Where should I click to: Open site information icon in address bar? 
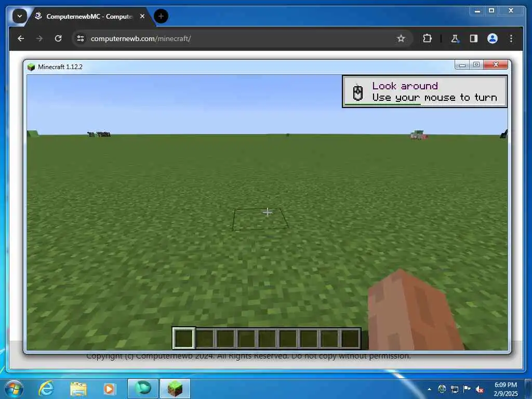click(x=81, y=38)
